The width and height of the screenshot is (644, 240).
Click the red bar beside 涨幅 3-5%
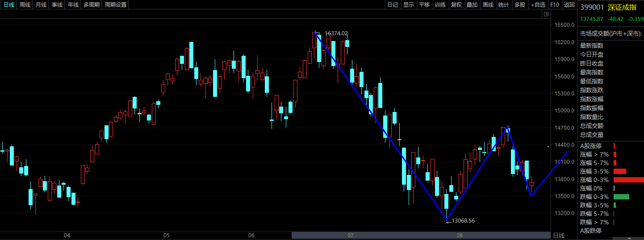click(620, 171)
